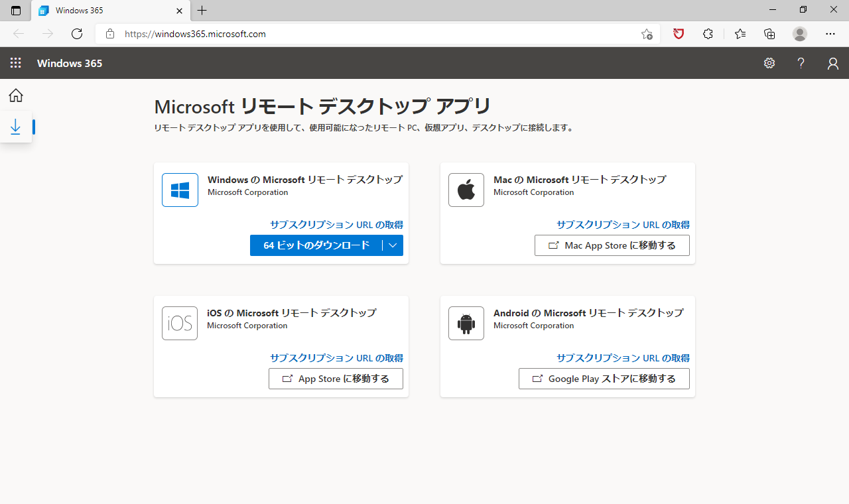Go to Home in the left sidebar

(x=16, y=95)
